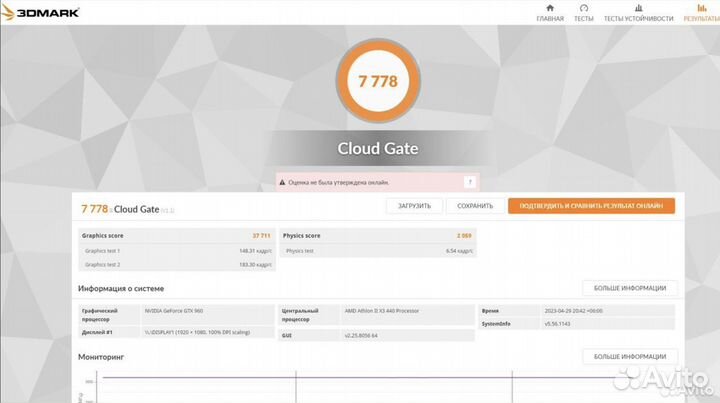The height and width of the screenshot is (403, 720).
Task: Click the Graphics test 1 row
Action: pos(177,251)
